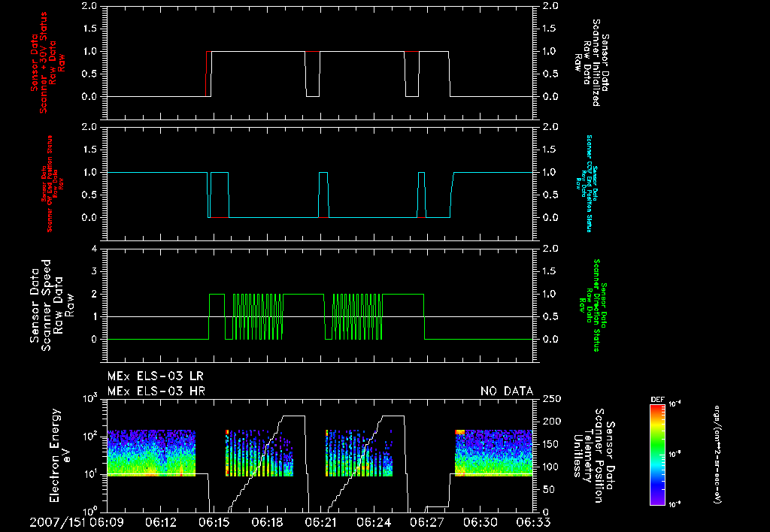Click the red 'Scanner CW End Position Status' title
This screenshot has width=770, height=532.
[x=49, y=183]
